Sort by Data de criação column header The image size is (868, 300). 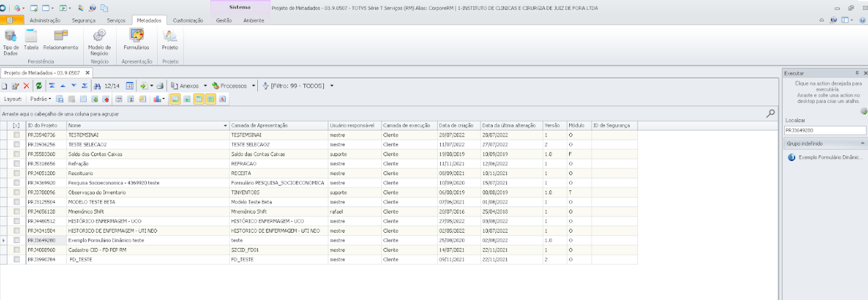[x=458, y=125]
